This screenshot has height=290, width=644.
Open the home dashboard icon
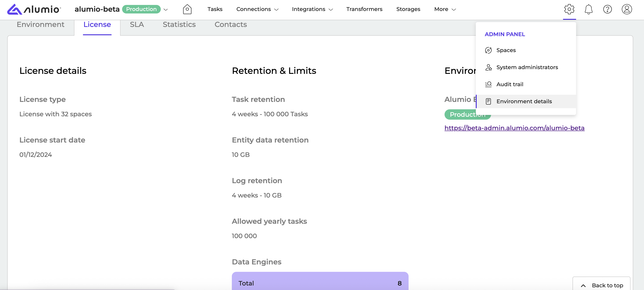(x=187, y=9)
